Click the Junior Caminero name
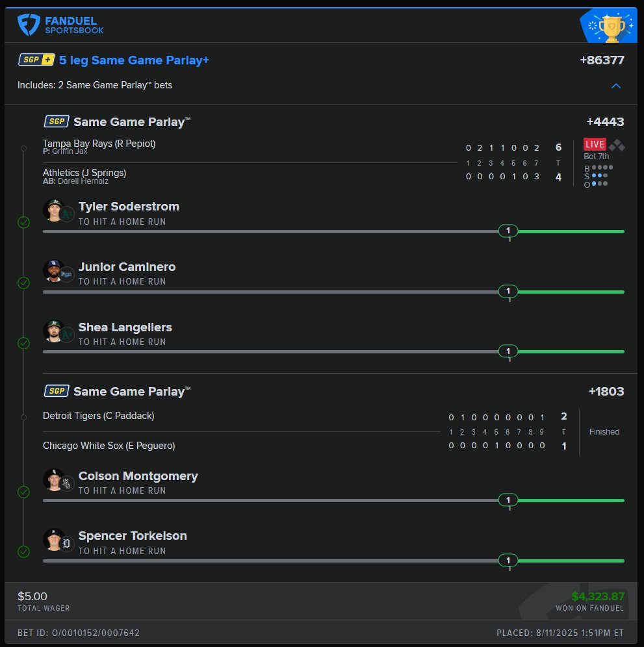 [x=127, y=266]
